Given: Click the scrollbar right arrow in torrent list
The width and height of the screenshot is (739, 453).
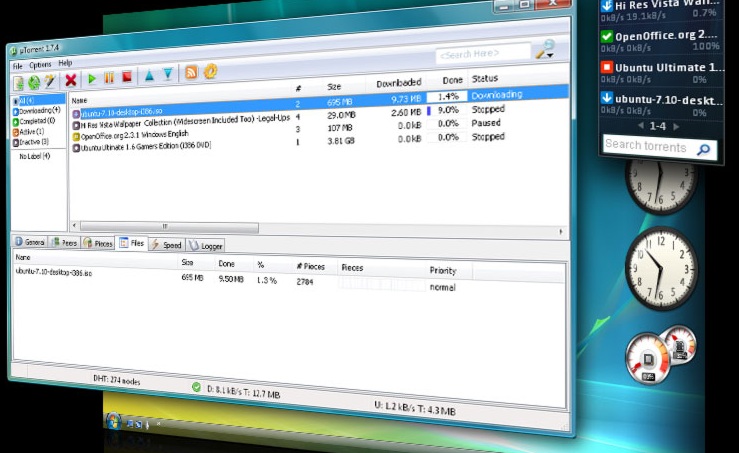Looking at the screenshot, I should click(x=561, y=231).
